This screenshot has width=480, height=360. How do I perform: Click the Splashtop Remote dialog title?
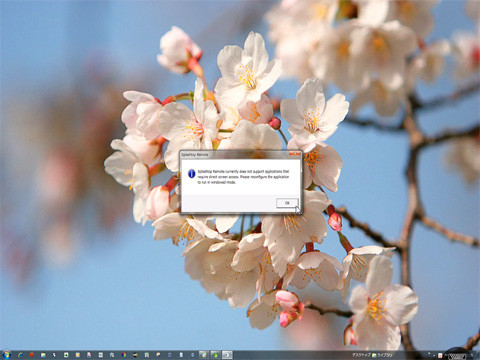pyautogui.click(x=195, y=155)
